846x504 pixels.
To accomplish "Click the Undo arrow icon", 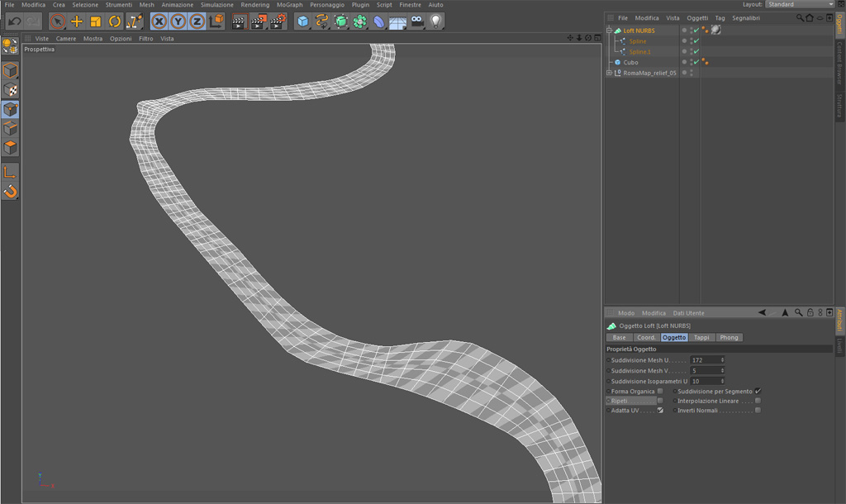I will pos(14,21).
